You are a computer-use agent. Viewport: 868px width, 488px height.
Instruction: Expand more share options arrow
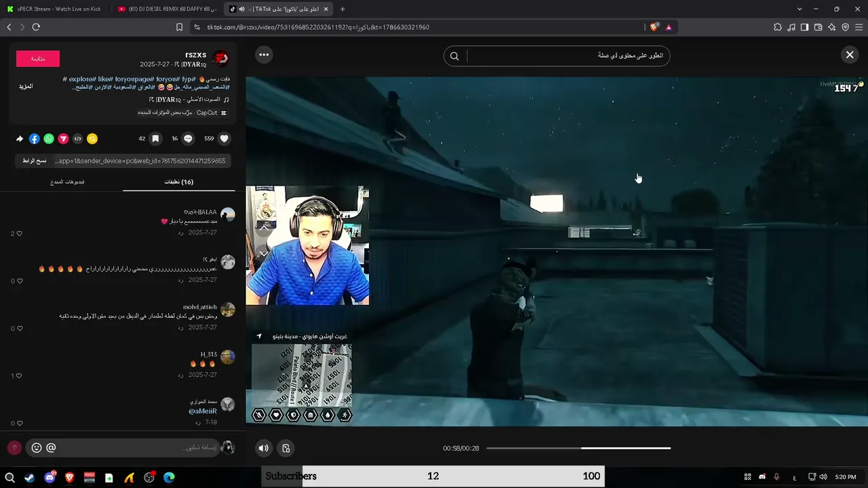coord(20,138)
